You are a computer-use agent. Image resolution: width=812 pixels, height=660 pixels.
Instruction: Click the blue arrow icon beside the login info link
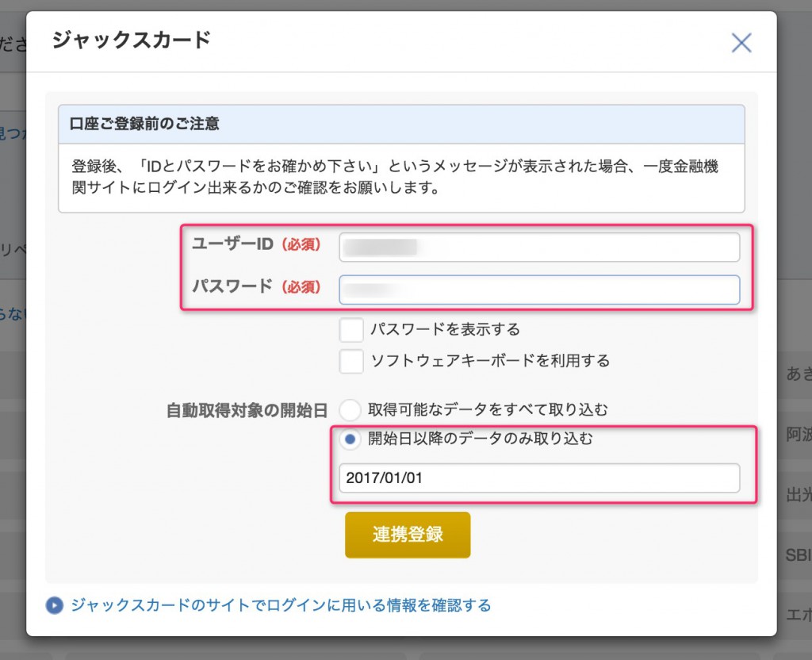tap(55, 605)
